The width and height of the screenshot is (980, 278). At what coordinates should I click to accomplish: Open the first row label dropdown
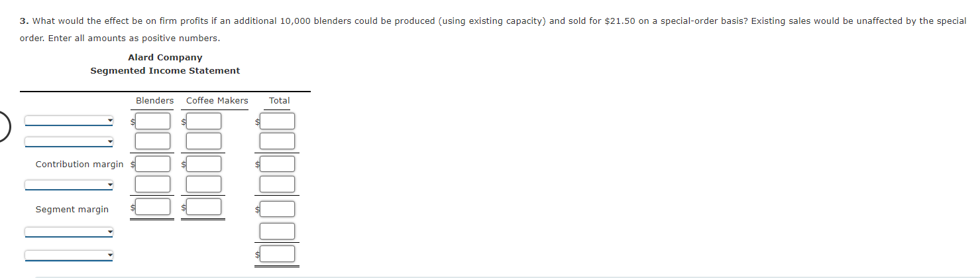pyautogui.click(x=69, y=121)
